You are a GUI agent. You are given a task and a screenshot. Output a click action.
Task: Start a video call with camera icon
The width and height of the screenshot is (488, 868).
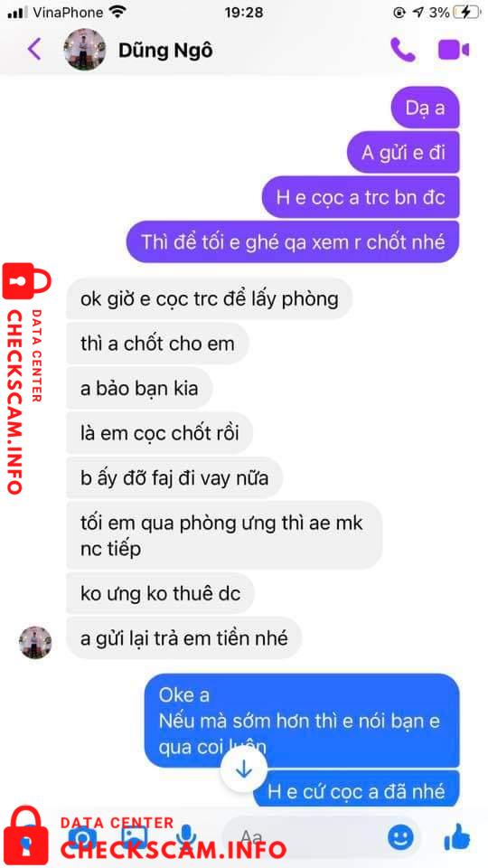(453, 50)
